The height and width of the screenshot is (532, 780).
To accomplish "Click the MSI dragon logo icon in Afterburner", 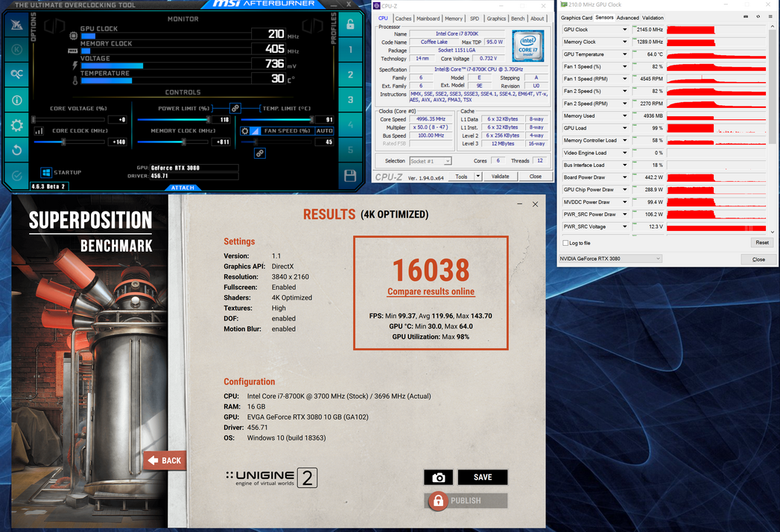I will pos(16,25).
